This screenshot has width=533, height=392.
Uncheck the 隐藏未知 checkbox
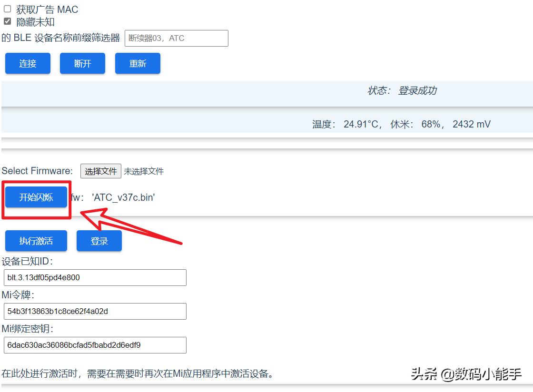click(7, 21)
